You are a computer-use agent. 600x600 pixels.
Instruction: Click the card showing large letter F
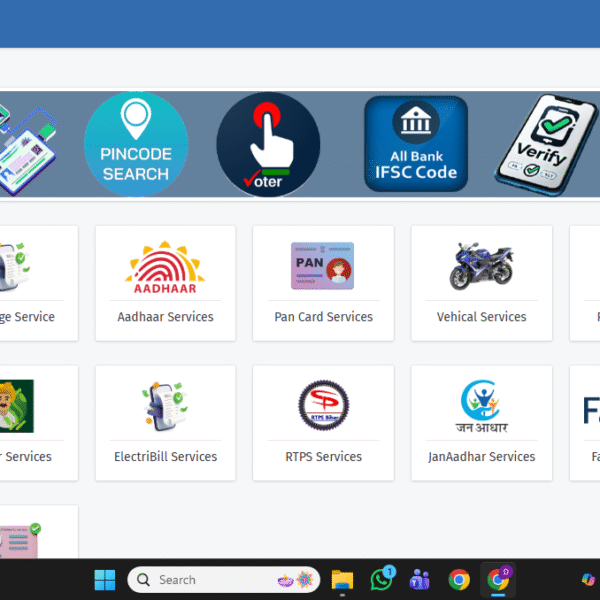tap(585, 423)
